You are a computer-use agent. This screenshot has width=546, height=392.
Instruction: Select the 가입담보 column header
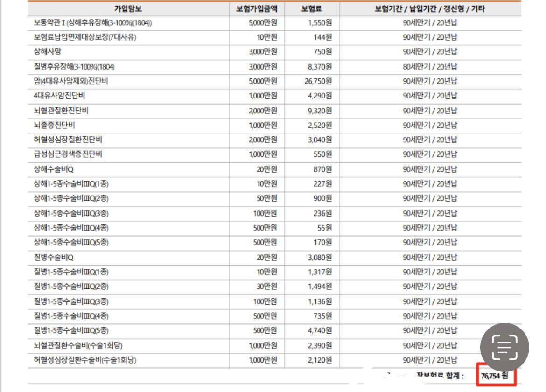click(128, 9)
